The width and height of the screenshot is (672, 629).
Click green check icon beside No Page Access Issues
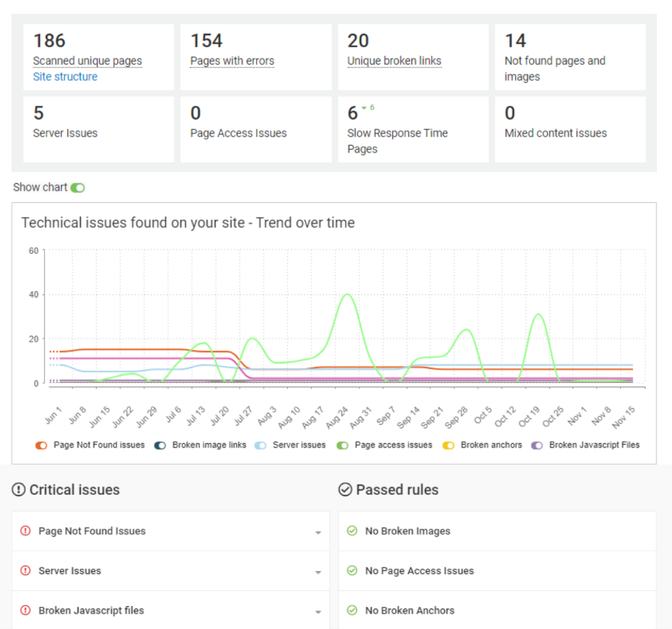(352, 571)
